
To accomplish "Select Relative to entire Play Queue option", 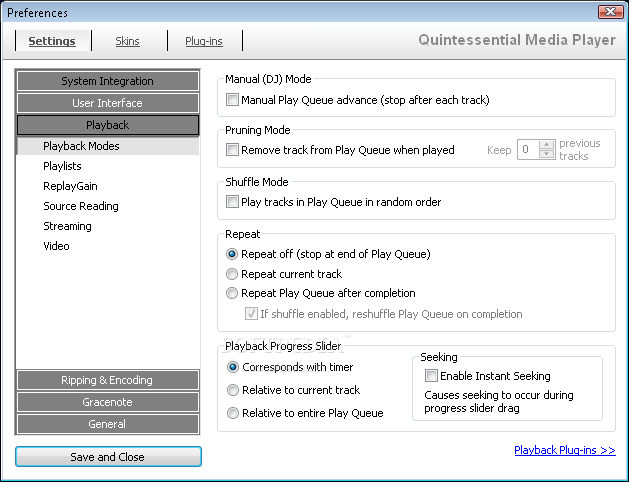I will pyautogui.click(x=233, y=413).
